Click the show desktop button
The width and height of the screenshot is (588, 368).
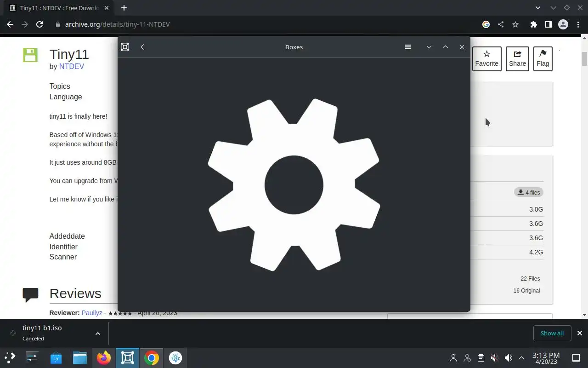pos(576,357)
